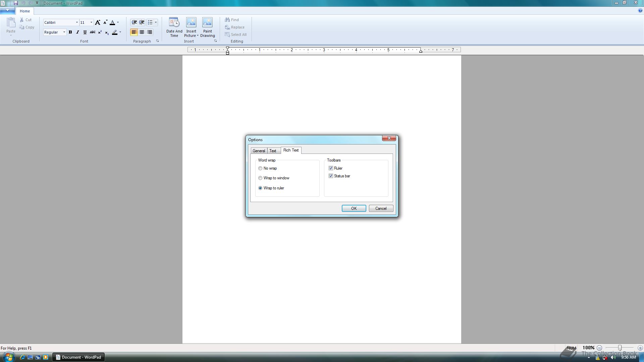Expand the Regular font style dropdown
Image resolution: width=644 pixels, height=362 pixels.
(x=64, y=32)
